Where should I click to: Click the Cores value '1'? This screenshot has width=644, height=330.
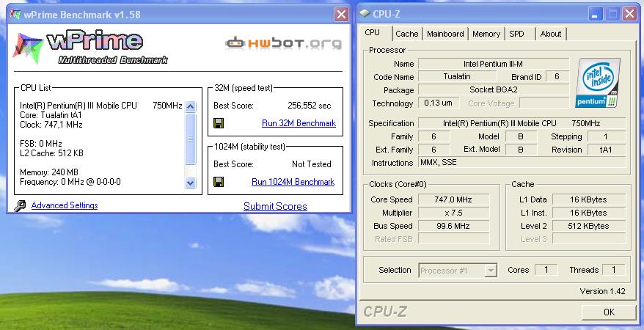(x=546, y=270)
